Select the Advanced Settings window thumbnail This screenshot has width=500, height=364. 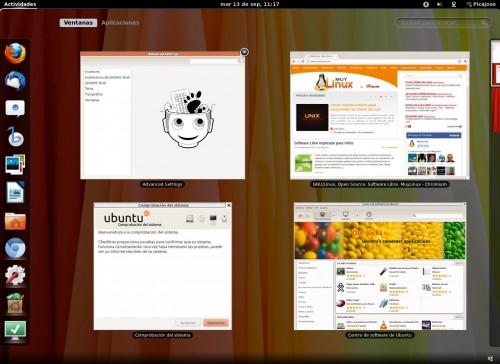point(162,115)
